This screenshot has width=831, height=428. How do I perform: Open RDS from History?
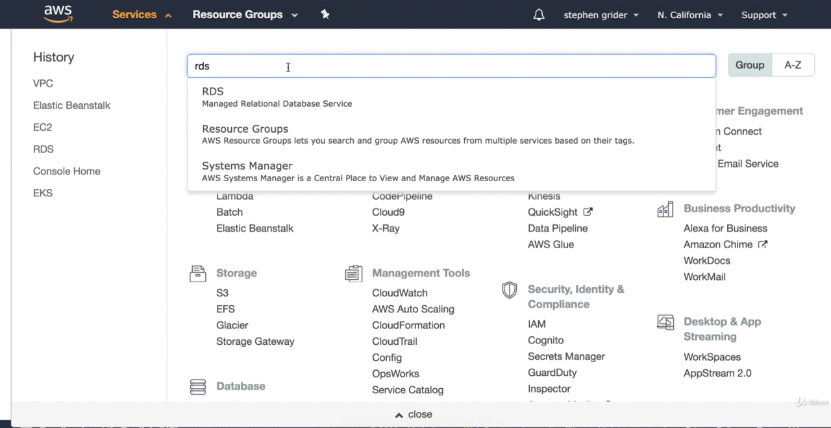[43, 149]
